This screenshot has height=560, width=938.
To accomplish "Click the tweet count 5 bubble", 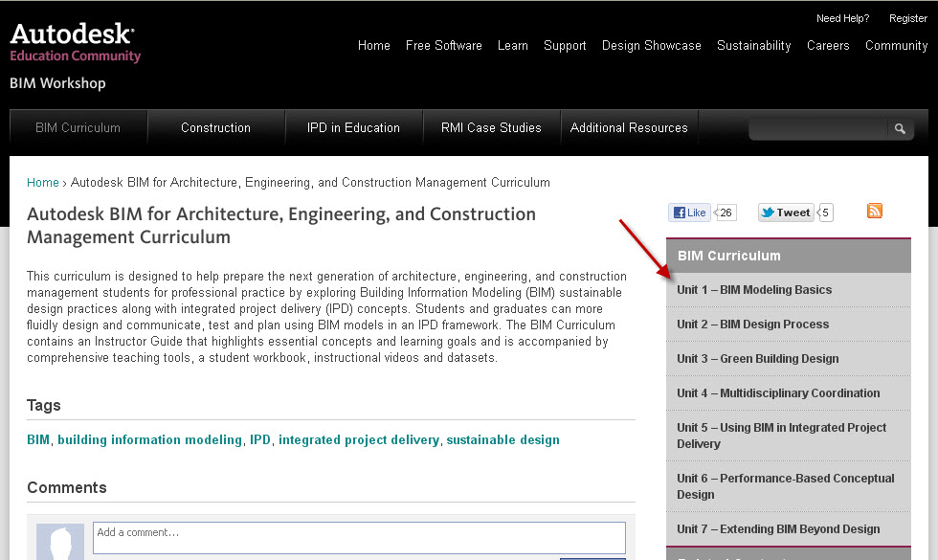I will (825, 213).
